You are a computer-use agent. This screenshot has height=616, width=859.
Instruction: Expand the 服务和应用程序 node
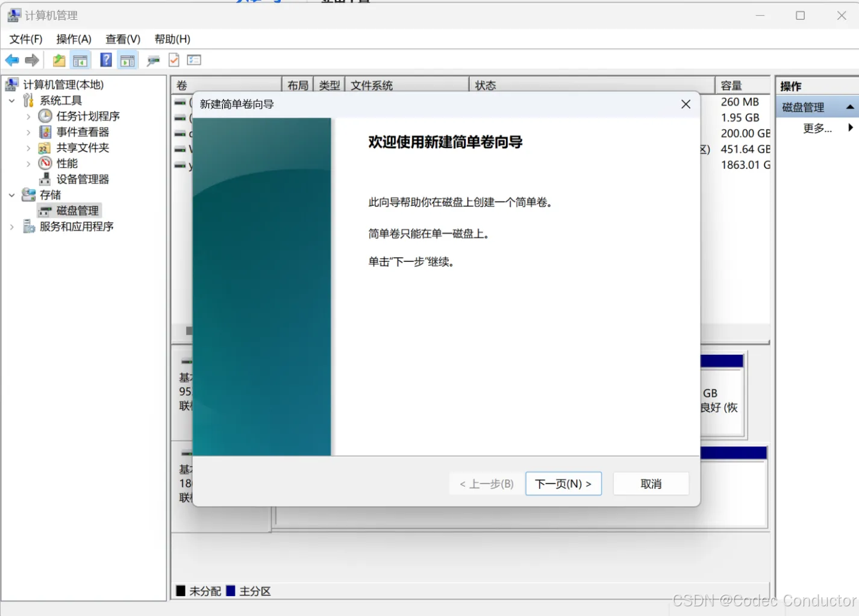11,226
